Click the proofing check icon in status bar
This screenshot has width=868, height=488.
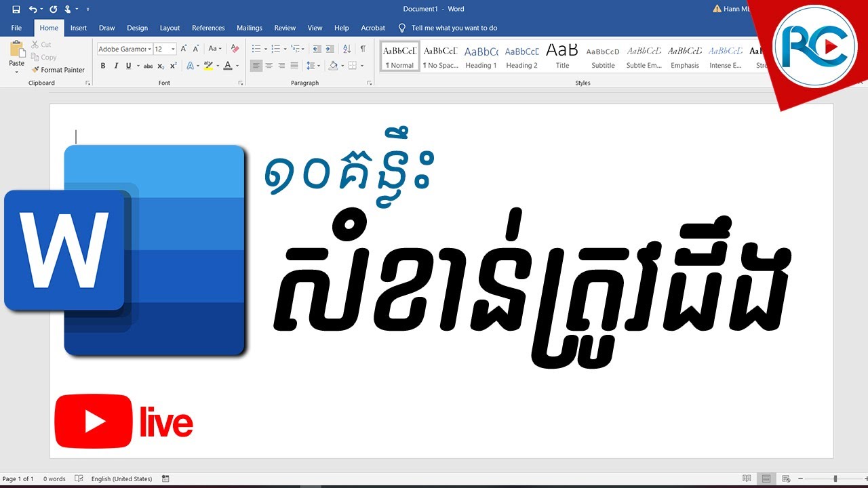click(79, 479)
